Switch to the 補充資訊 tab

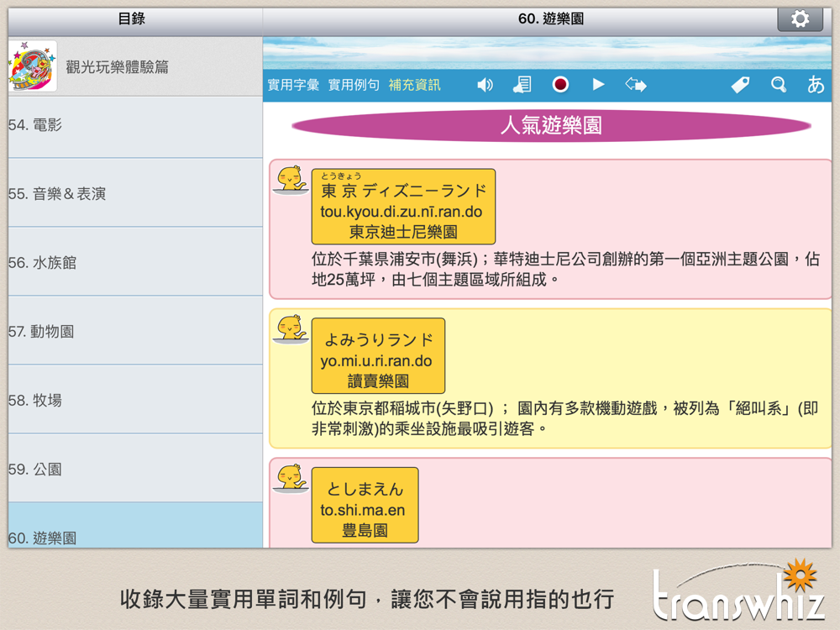(414, 85)
